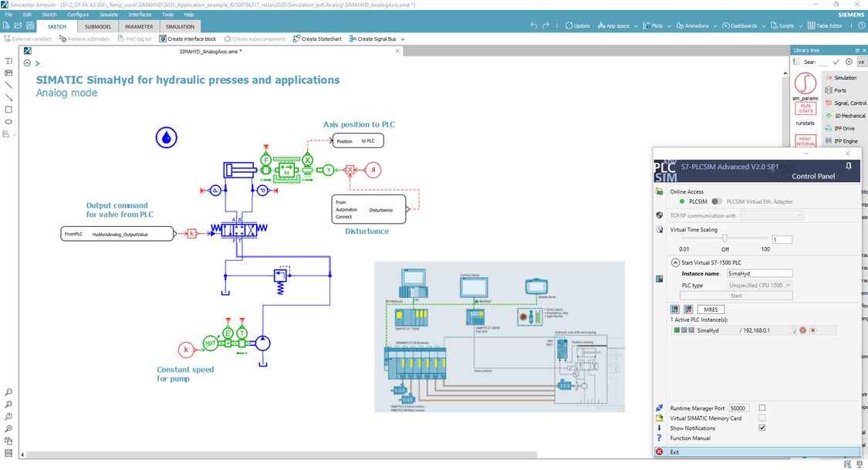The height and width of the screenshot is (470, 868).
Task: Click the undo arrow
Action: [x=534, y=25]
